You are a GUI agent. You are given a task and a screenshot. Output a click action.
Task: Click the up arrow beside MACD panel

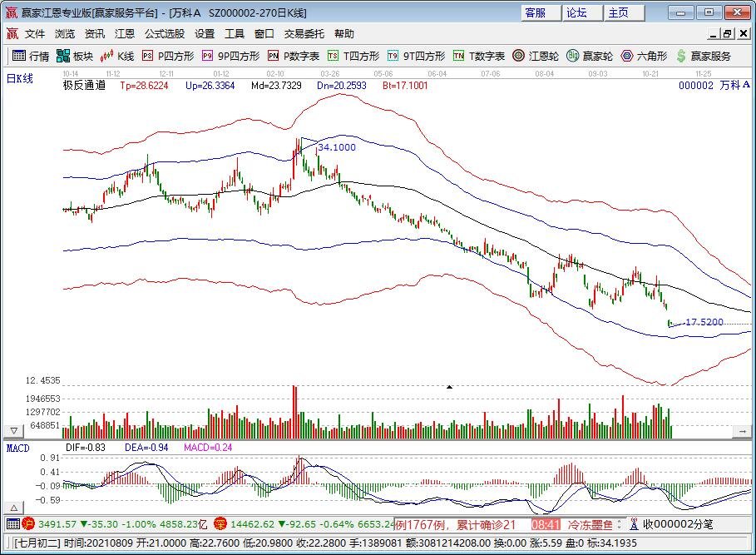pos(14,508)
